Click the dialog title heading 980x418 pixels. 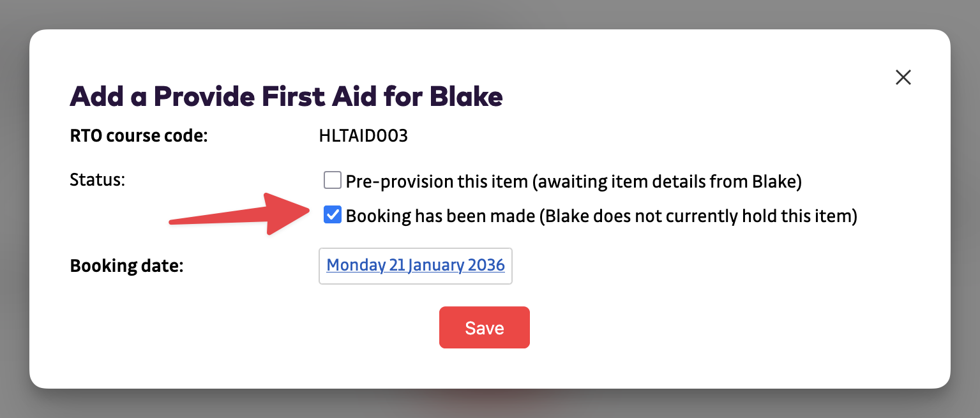point(286,96)
